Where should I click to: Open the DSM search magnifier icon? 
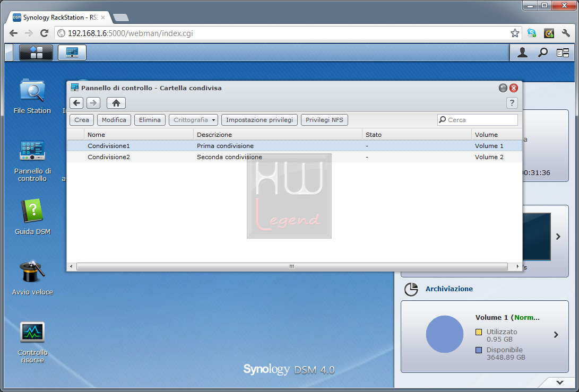tap(542, 53)
